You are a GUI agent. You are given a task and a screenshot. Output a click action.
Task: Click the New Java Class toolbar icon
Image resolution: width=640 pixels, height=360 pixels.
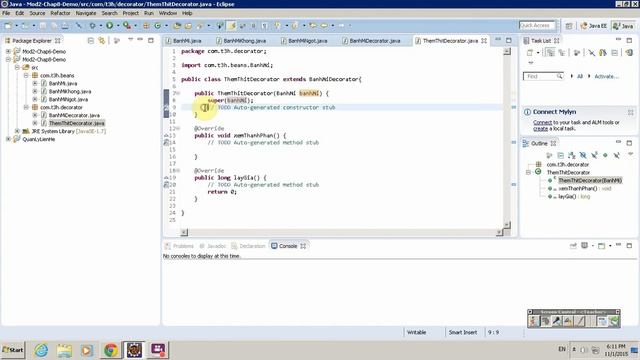coord(158,26)
